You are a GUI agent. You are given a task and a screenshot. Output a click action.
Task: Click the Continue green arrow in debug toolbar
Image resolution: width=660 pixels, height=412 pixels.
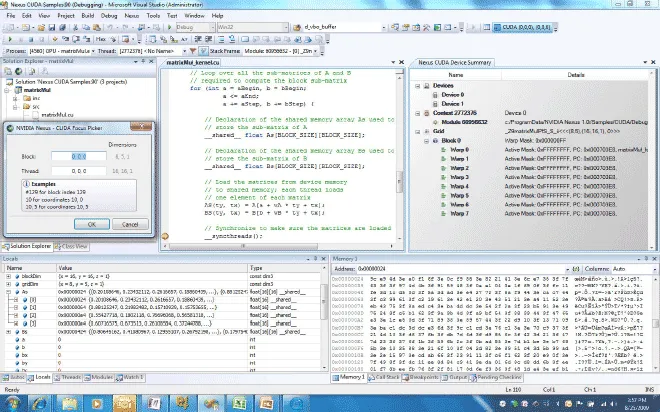[10, 39]
